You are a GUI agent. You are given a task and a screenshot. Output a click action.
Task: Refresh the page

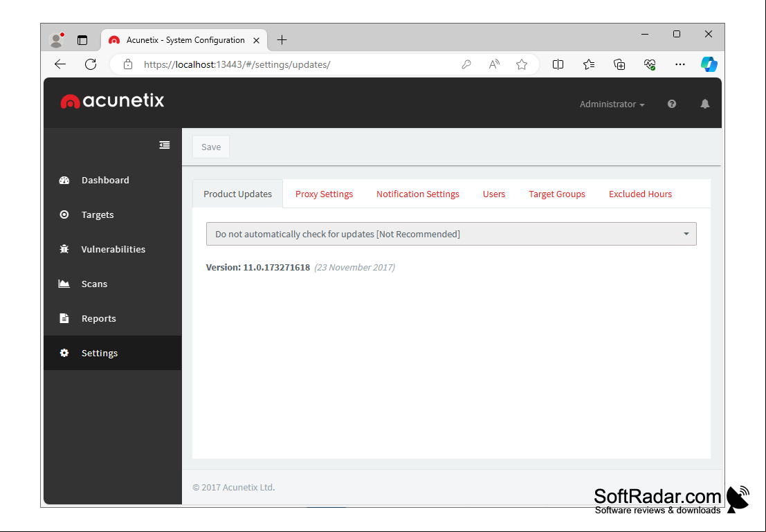pos(91,64)
